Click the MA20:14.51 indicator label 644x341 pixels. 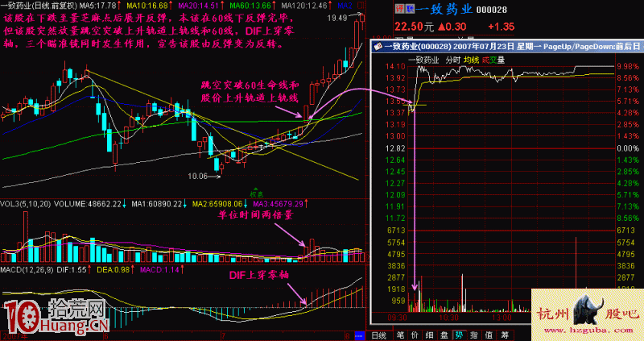(198, 6)
